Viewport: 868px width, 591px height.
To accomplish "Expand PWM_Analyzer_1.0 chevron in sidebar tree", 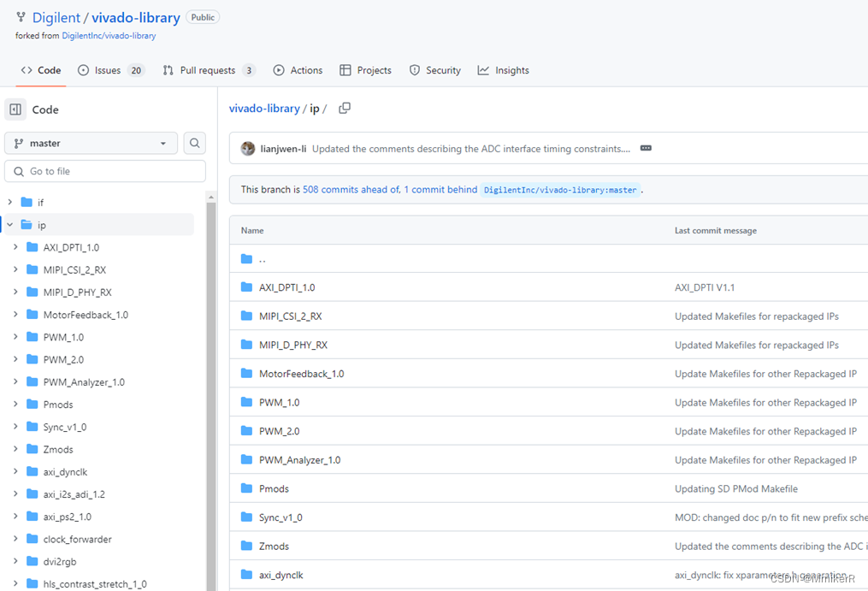I will (15, 381).
